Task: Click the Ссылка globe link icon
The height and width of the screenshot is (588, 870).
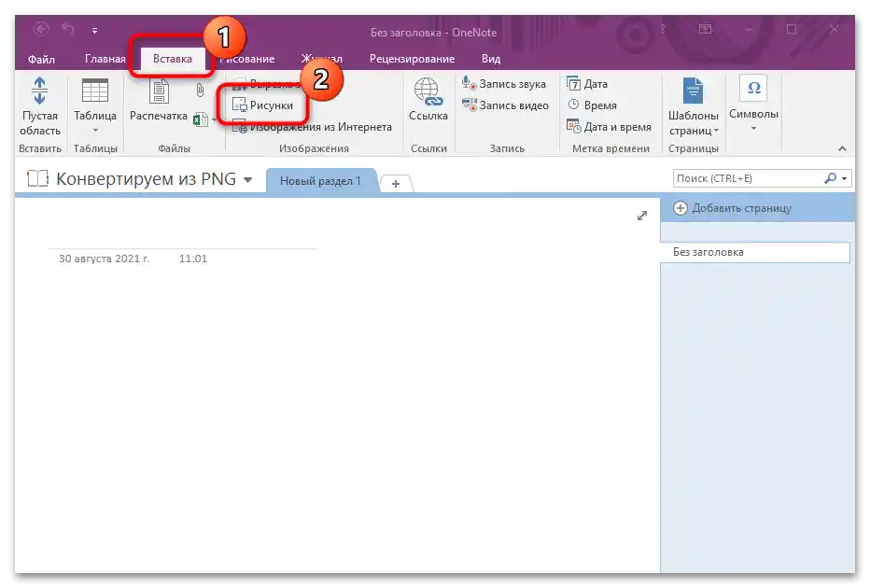Action: coord(428,91)
